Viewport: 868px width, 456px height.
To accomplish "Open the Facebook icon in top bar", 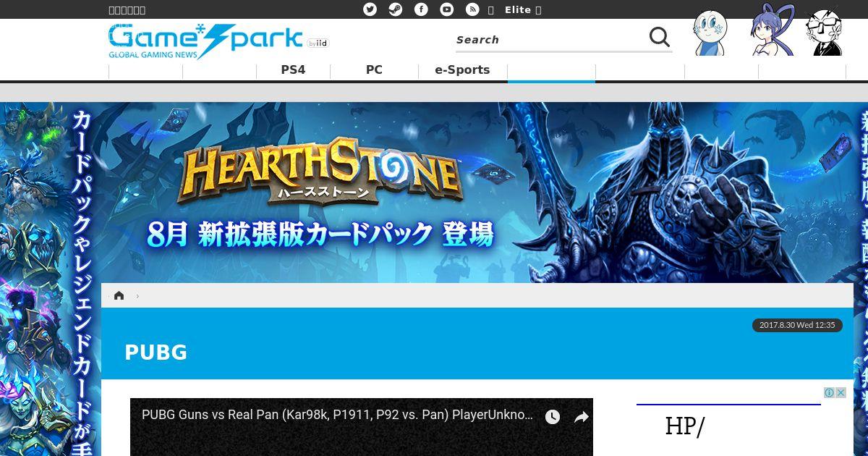I will tap(421, 9).
